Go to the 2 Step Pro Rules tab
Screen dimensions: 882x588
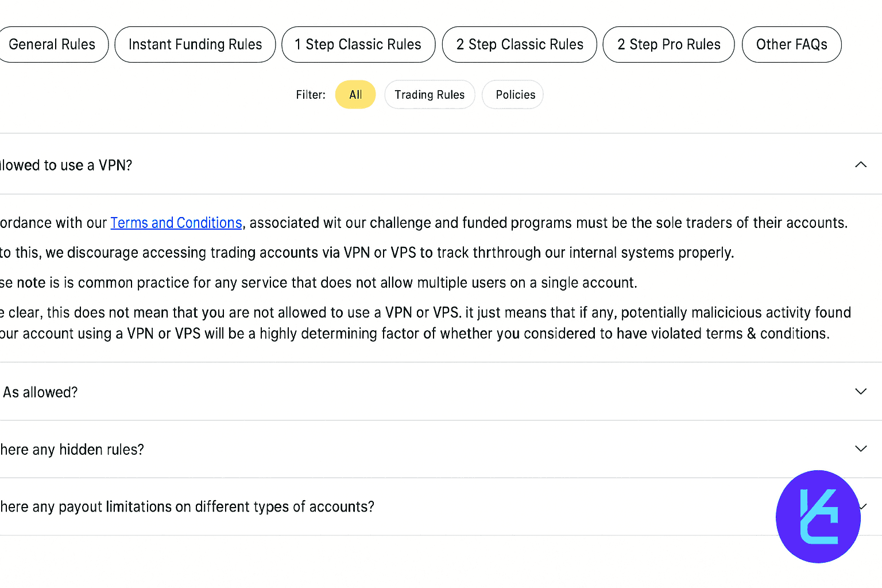668,44
